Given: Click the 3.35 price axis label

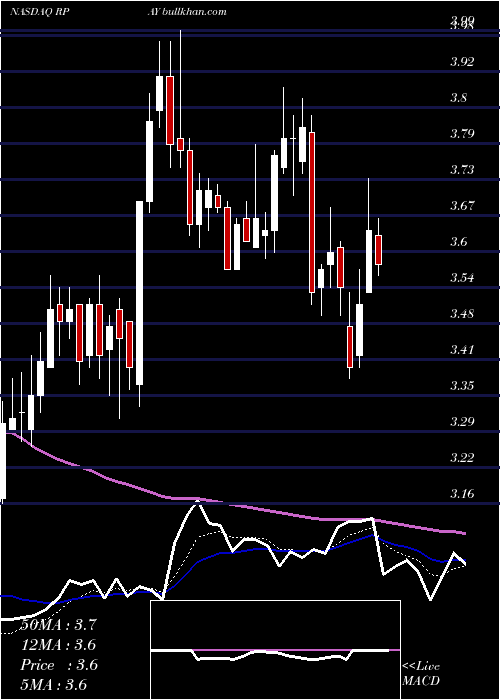Looking at the screenshot, I should tap(462, 386).
